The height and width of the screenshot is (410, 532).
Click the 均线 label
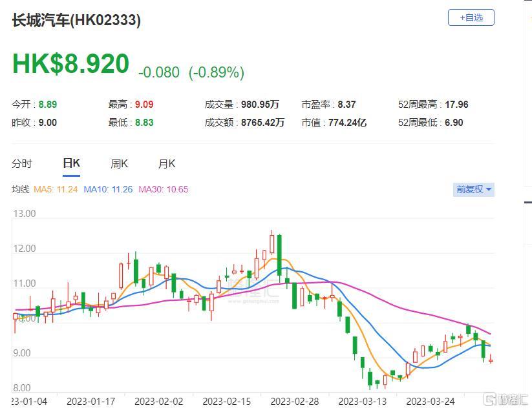pyautogui.click(x=20, y=189)
